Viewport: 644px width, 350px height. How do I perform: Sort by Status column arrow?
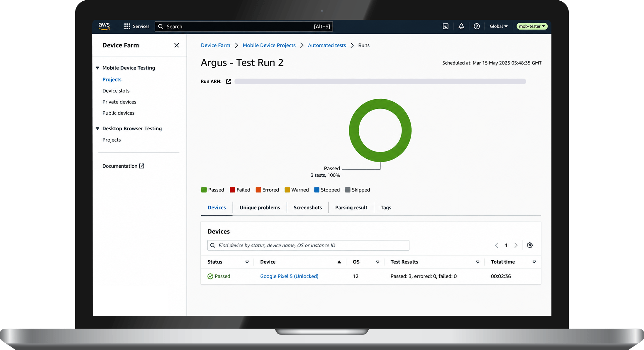tap(247, 262)
